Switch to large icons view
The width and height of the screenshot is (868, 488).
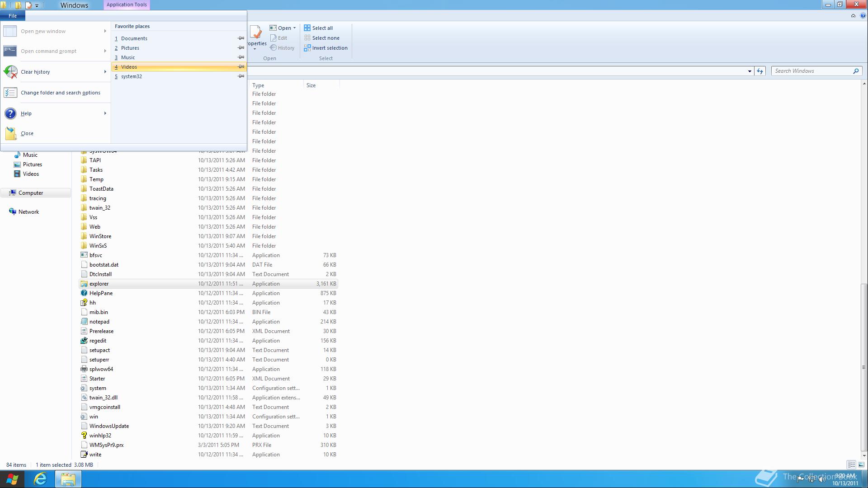tap(861, 465)
